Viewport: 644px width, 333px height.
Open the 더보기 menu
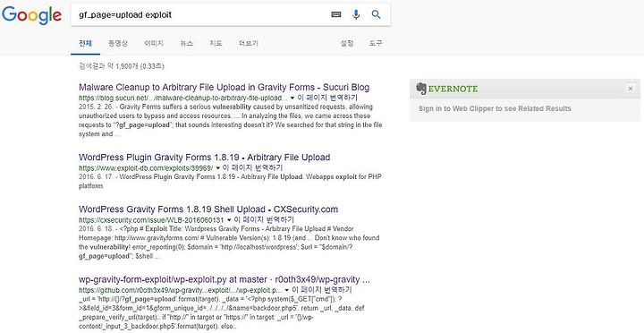point(249,43)
